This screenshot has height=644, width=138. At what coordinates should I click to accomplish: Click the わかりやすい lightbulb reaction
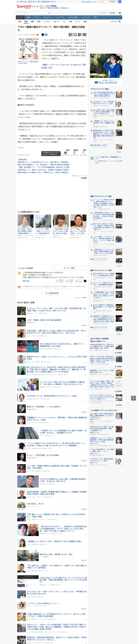click(x=74, y=153)
